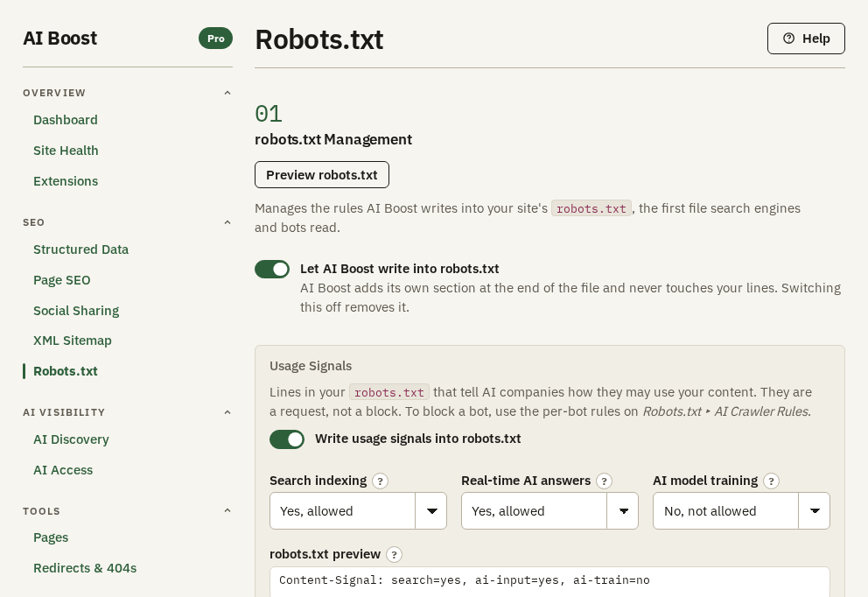Image resolution: width=868 pixels, height=597 pixels.
Task: Click the help icon next to robots.txt preview
Action: click(x=394, y=554)
